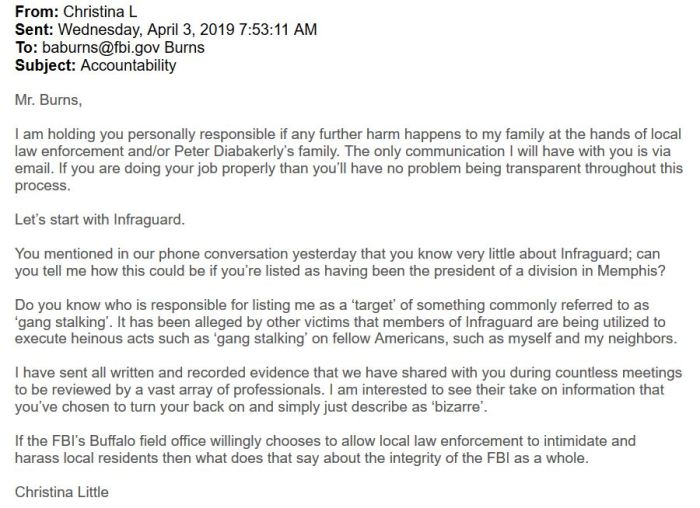Click the signature "Christina Little"

coord(62,491)
